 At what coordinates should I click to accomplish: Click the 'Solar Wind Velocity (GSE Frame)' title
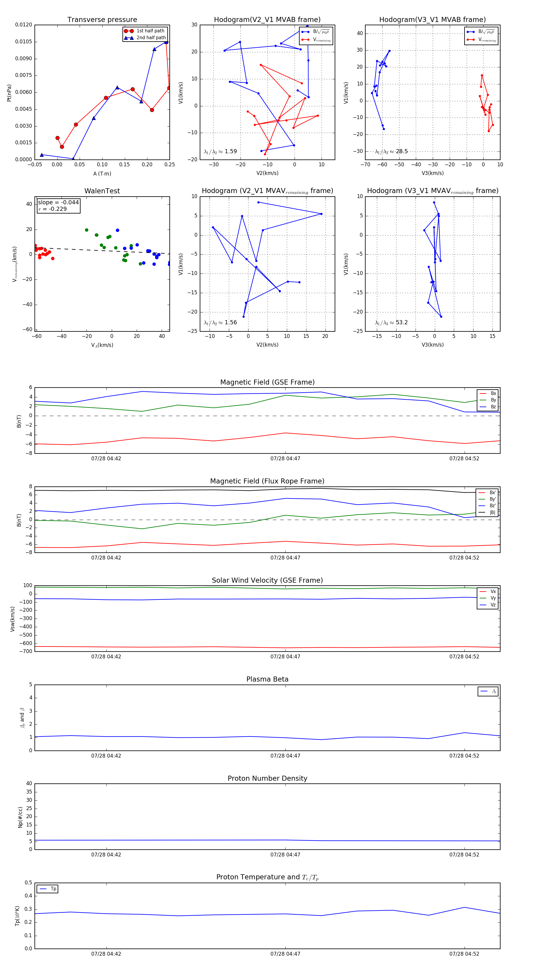(x=267, y=580)
